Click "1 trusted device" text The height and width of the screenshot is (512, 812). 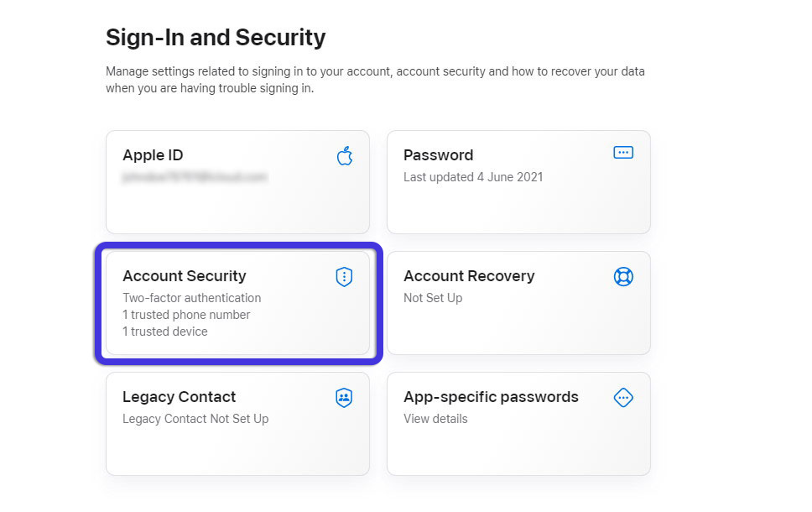click(x=165, y=332)
